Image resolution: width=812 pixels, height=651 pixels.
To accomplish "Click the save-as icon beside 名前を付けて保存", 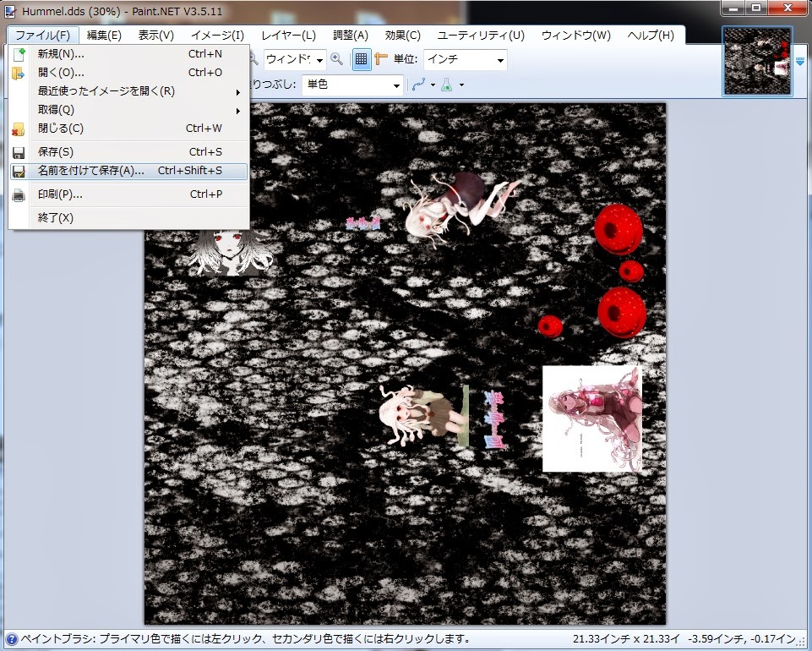I will tap(19, 171).
